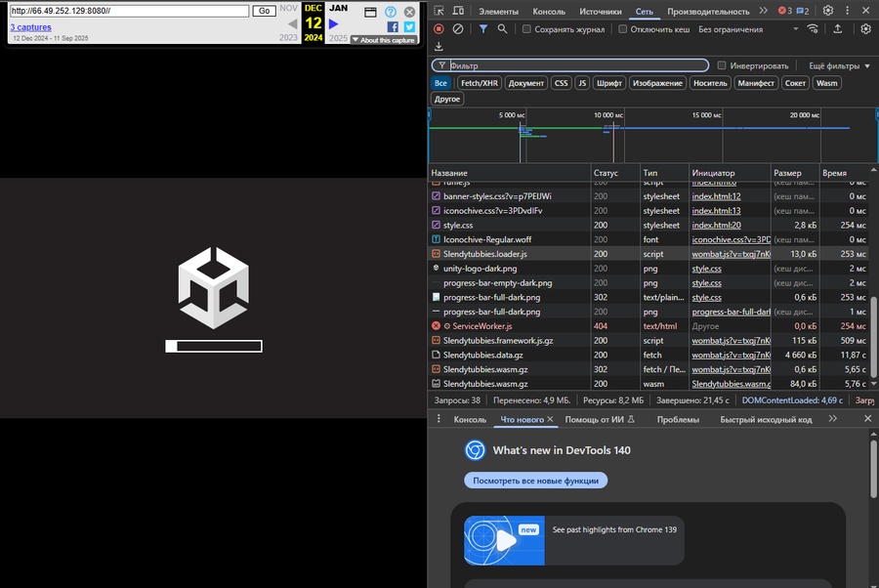879x588 pixels.
Task: Open drawer three-dot menu icon
Action: click(439, 419)
